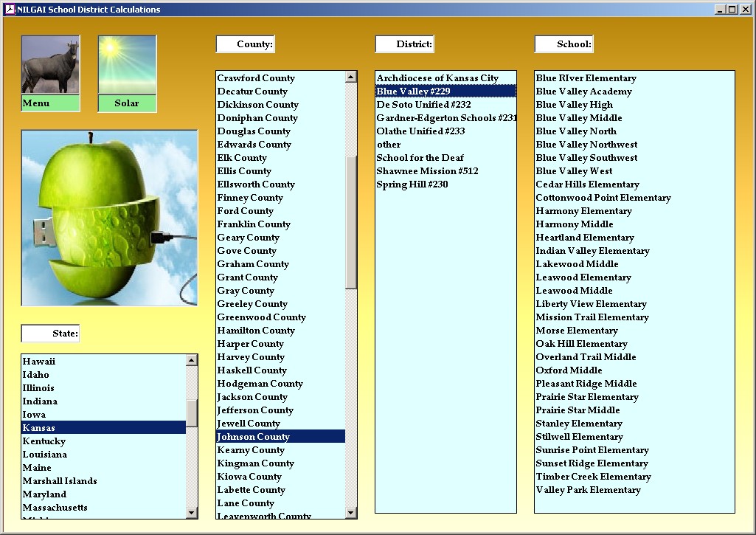Click State list scroll-down arrow
Image resolution: width=756 pixels, height=535 pixels.
192,513
